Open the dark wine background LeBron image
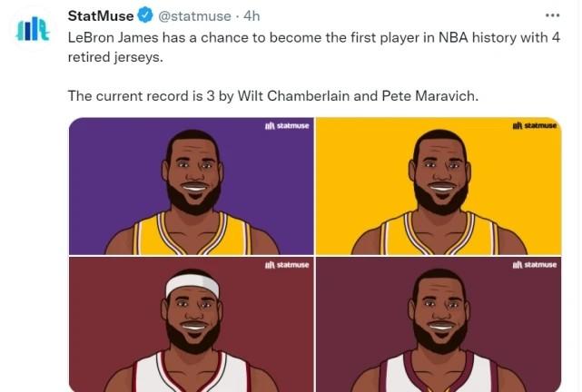Viewport: 582px width, 392px height. coord(439,325)
